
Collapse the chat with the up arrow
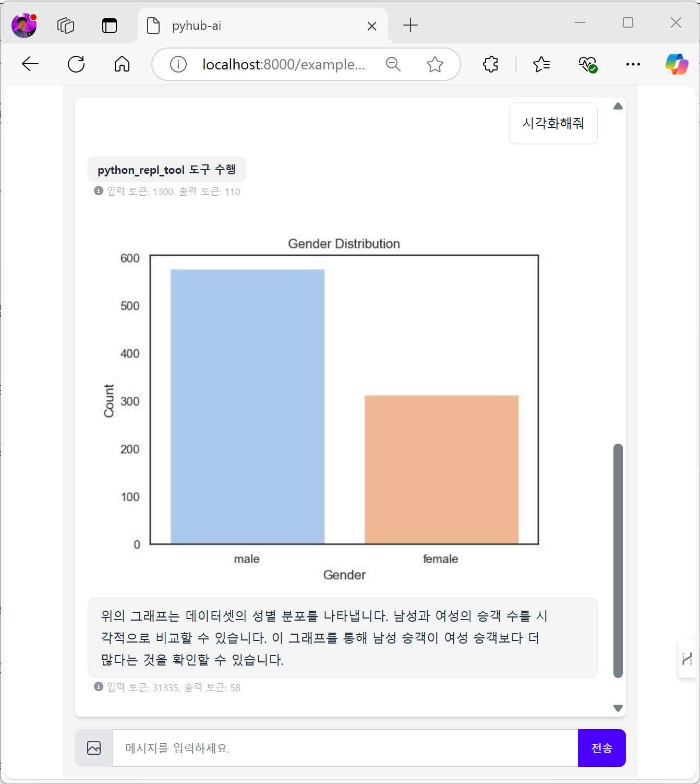click(618, 106)
